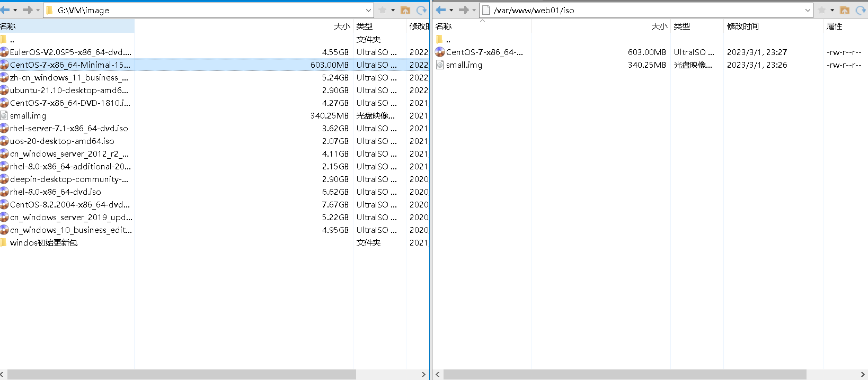The height and width of the screenshot is (380, 868).
Task: Click 4.55GB size of EulerOS row
Action: click(x=335, y=52)
